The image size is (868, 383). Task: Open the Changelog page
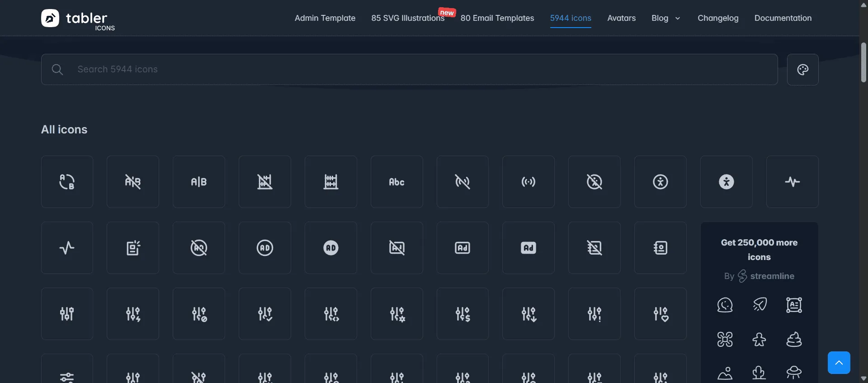click(718, 18)
